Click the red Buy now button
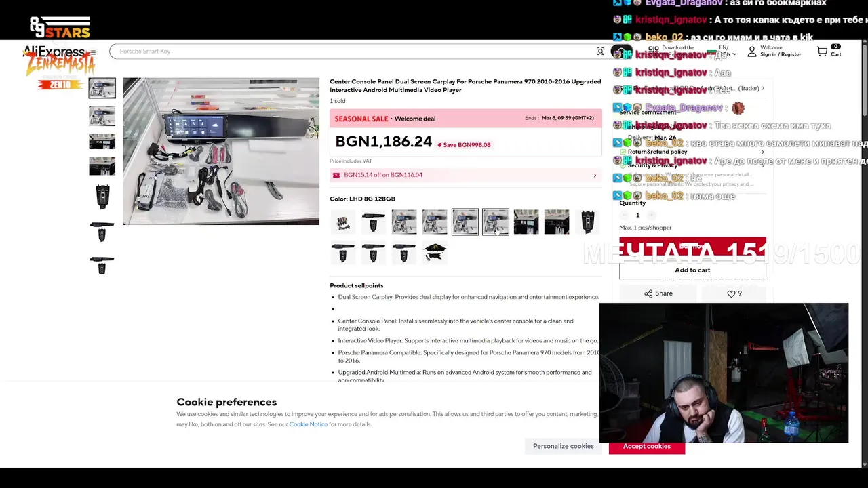868x488 pixels. (x=692, y=247)
